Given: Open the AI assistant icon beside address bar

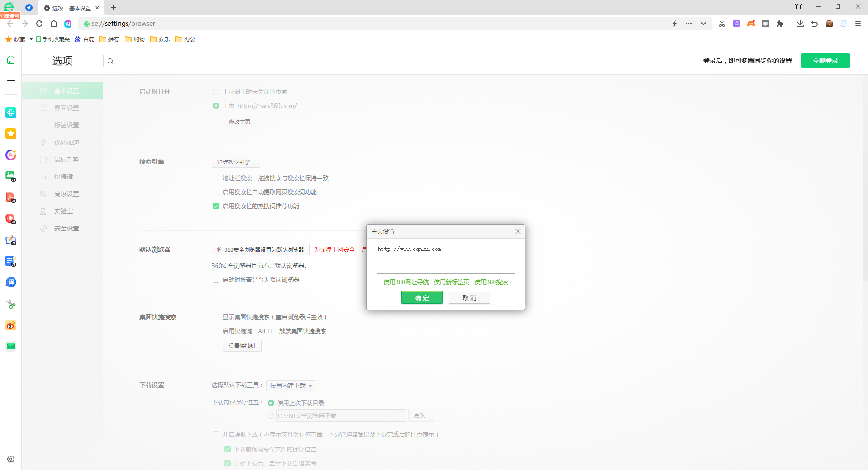Looking at the screenshot, I should [x=68, y=23].
